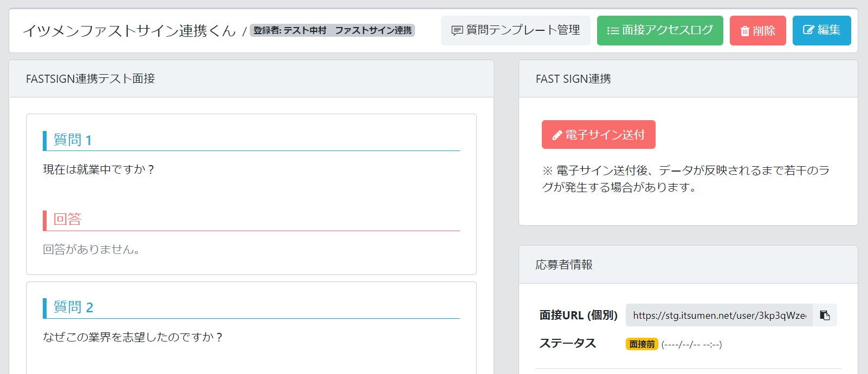Click the 面接URL (個別) text field
Screen dimensions: 868x374
pos(718,315)
